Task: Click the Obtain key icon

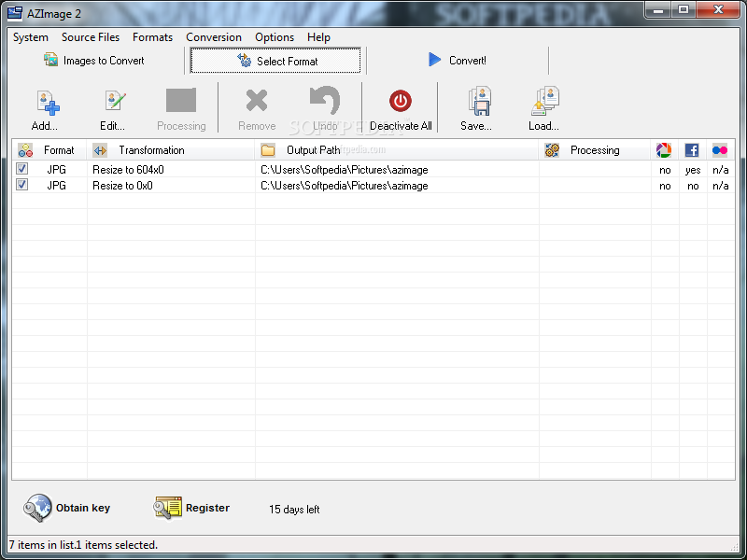Action: 37,508
